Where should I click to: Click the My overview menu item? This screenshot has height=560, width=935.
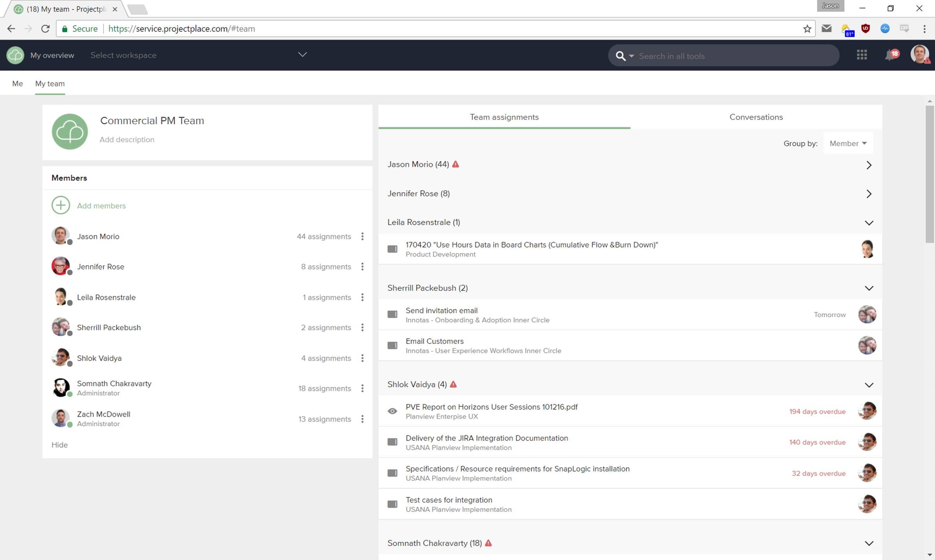(x=52, y=55)
